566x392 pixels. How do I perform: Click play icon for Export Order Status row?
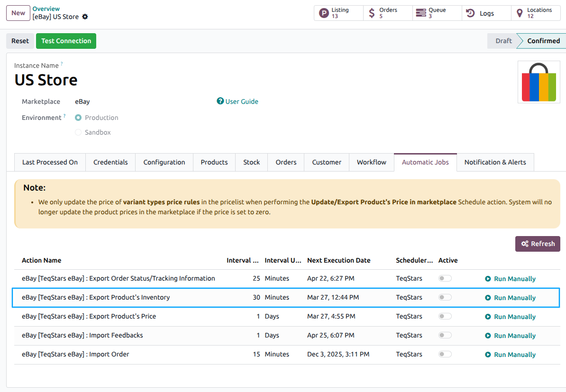point(488,279)
